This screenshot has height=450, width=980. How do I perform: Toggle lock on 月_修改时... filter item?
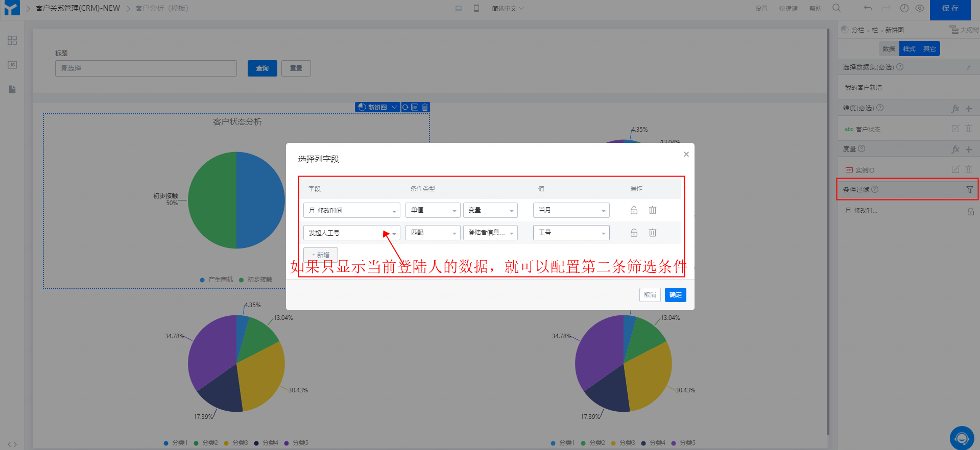tap(971, 211)
